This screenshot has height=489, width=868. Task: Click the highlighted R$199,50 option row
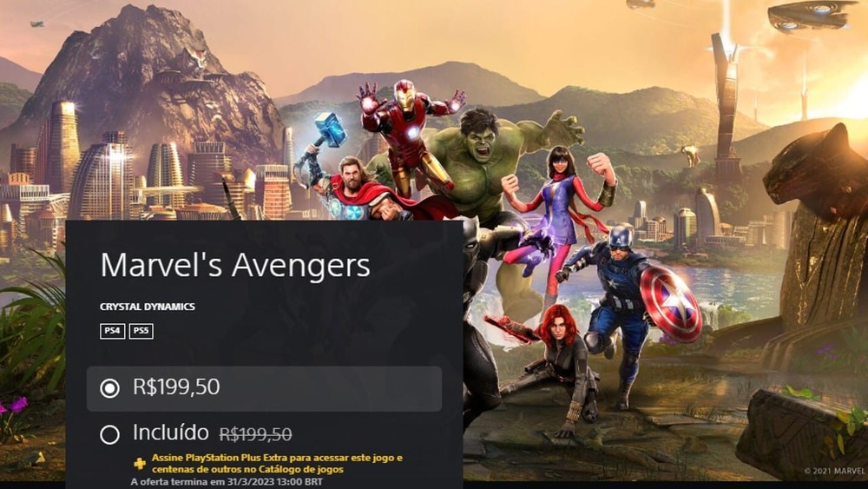tap(264, 388)
